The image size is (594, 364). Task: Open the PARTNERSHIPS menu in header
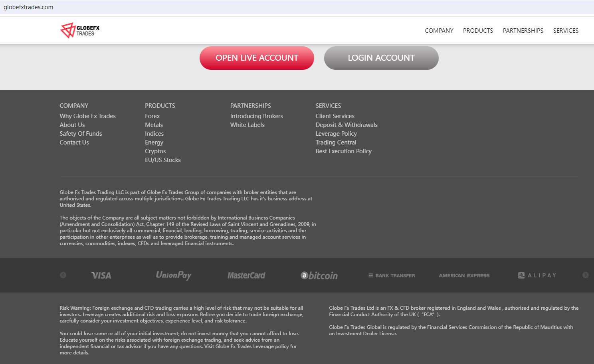(523, 31)
